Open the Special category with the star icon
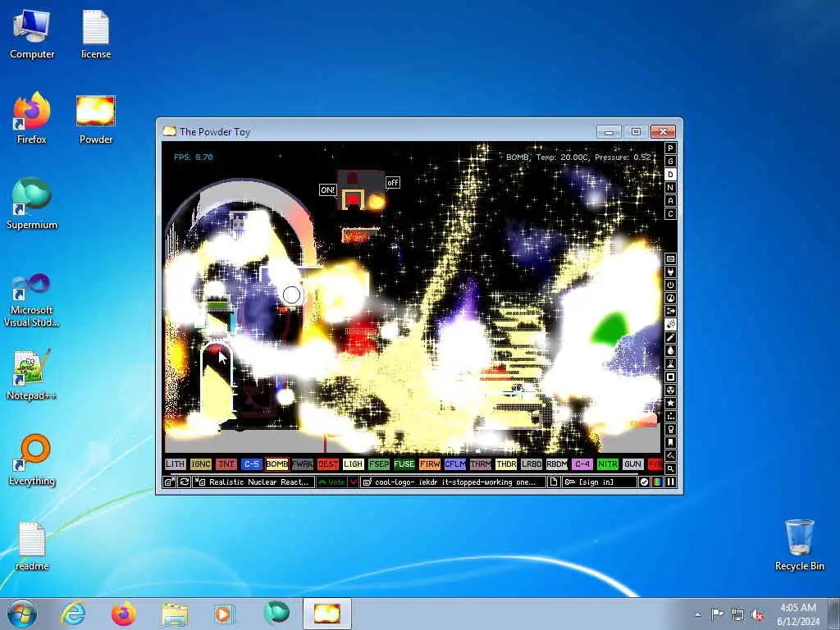 tap(670, 403)
